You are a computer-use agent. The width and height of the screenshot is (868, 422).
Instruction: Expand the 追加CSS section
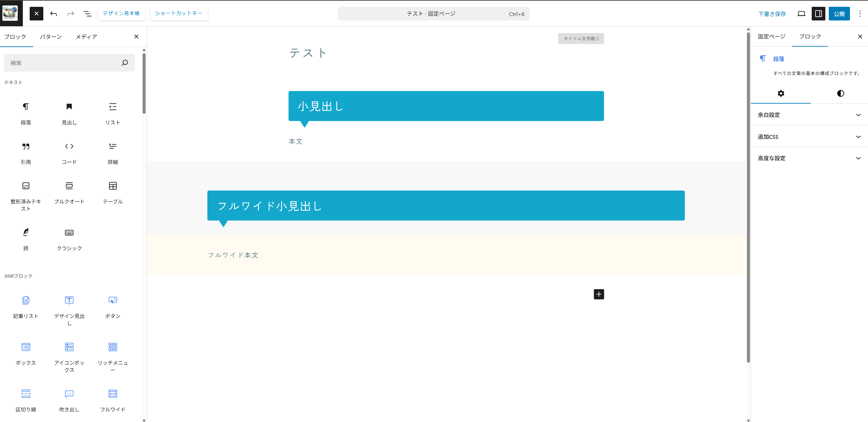[x=809, y=137]
